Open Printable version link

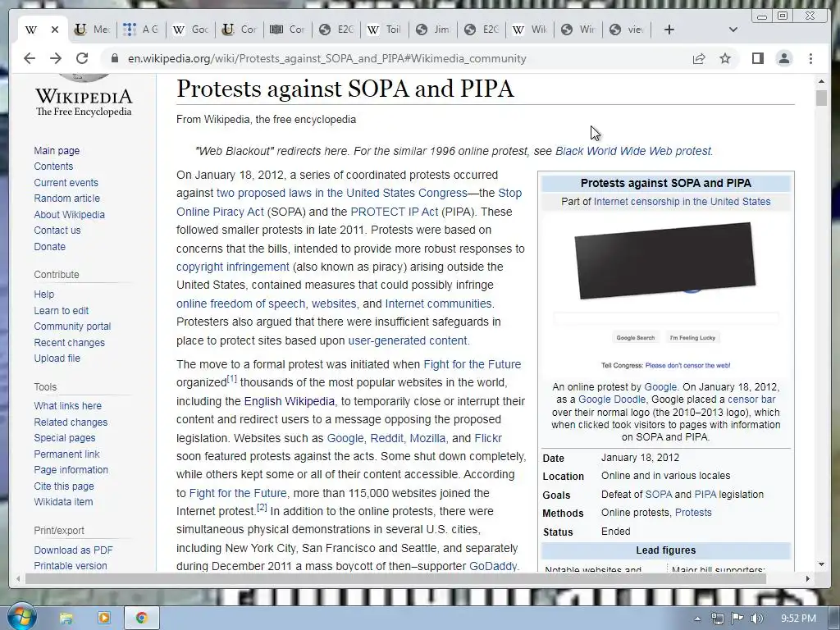(71, 566)
